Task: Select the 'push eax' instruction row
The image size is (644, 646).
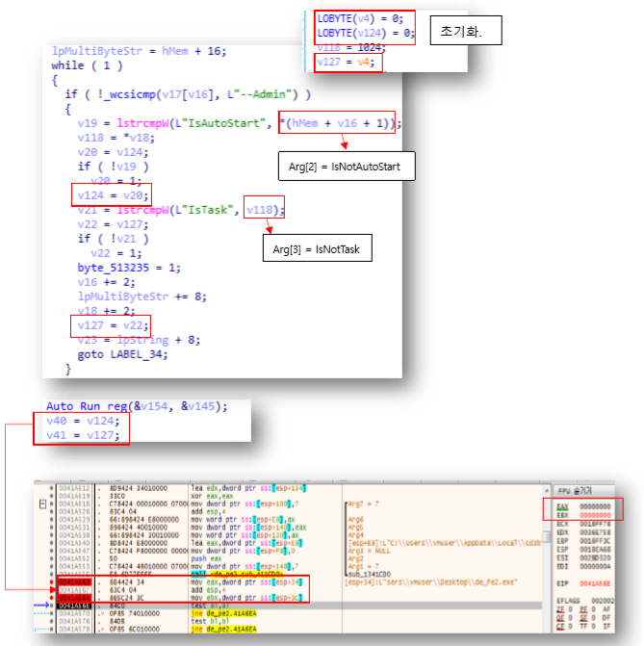Action: pos(206,558)
